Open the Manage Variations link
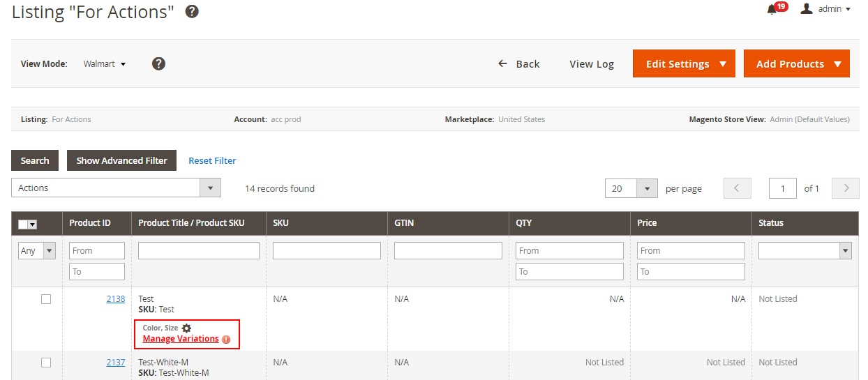 click(x=181, y=339)
